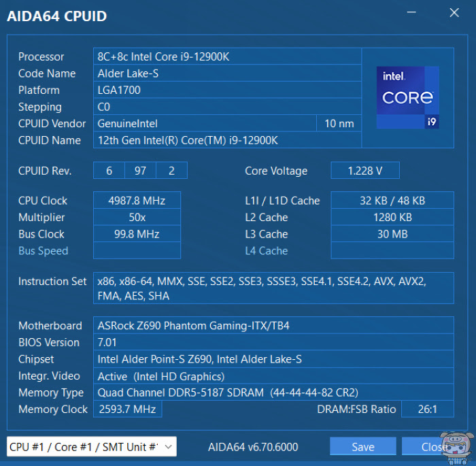
Task: Click the Multiplier value 50x
Action: (137, 217)
